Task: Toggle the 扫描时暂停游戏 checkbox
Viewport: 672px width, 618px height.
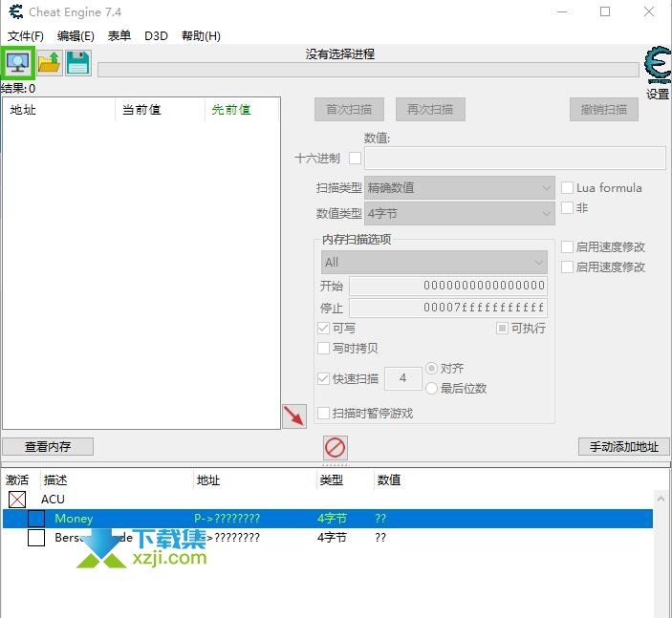Action: [323, 414]
